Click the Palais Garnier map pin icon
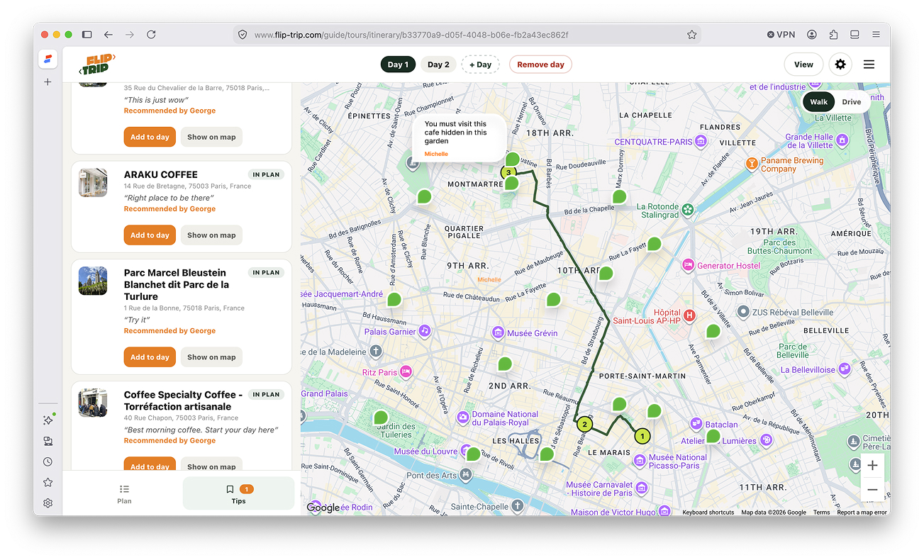924x560 pixels. (x=424, y=331)
